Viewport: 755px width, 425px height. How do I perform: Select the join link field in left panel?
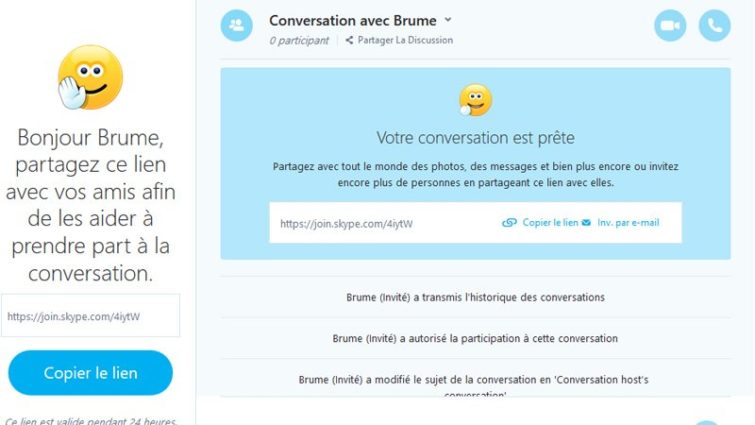click(90, 316)
